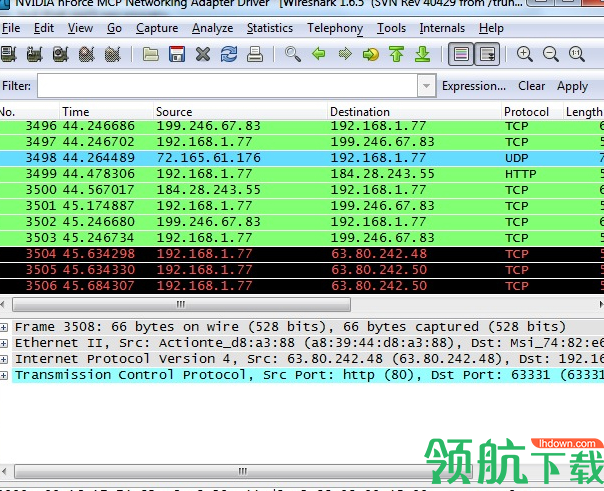Select packet 3506 black row

[302, 286]
